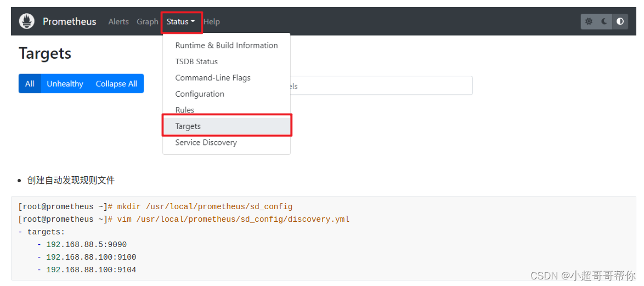
Task: Filter targets with the Unhealthy button
Action: click(65, 83)
